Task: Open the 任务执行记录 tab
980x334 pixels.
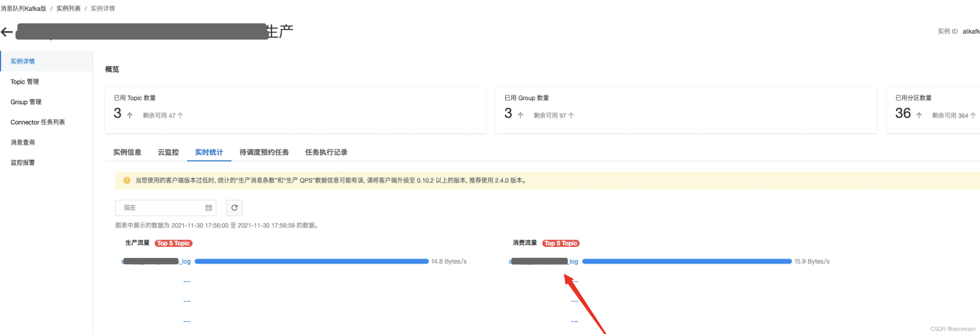Action: (326, 152)
